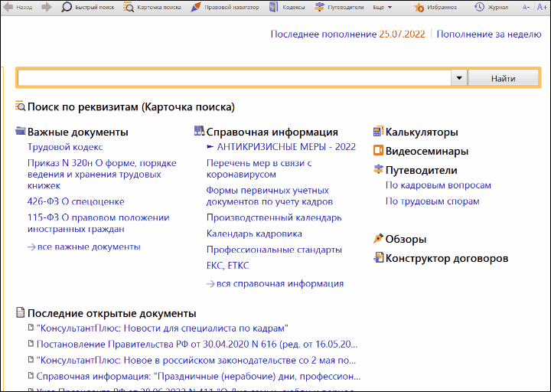Image resolution: width=551 pixels, height=392 pixels.
Task: Click the Калькуляторы calculator icon
Action: click(378, 131)
